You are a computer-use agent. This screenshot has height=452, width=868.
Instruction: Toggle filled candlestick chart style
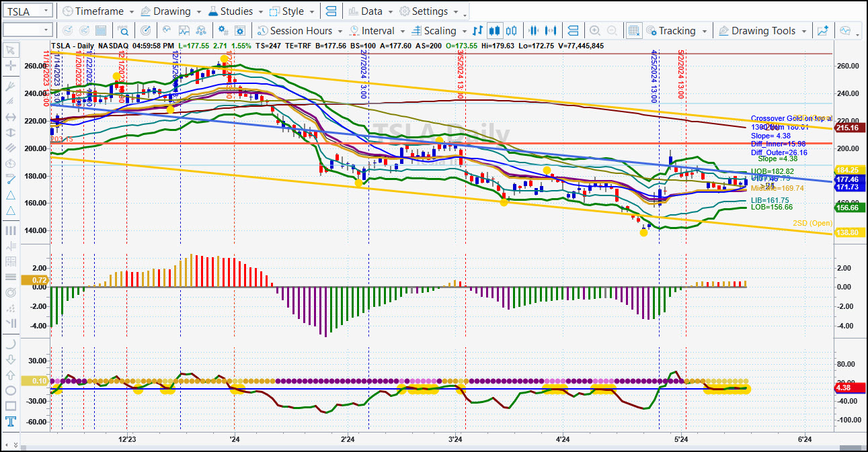click(x=495, y=31)
